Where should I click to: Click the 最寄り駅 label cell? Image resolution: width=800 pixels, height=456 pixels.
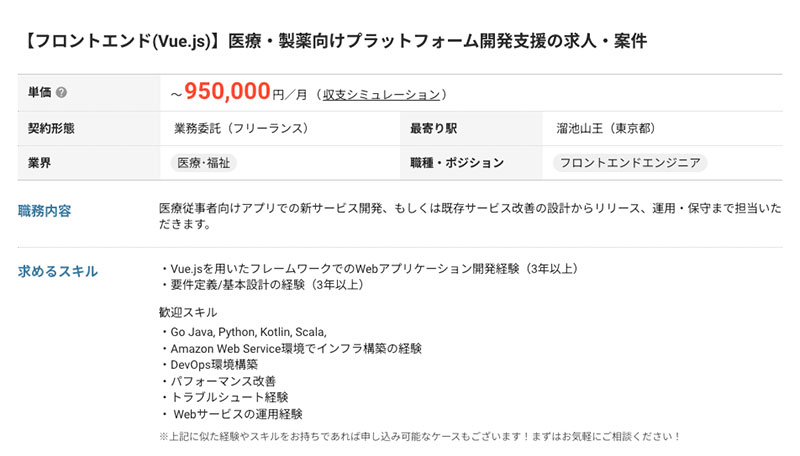pyautogui.click(x=433, y=129)
